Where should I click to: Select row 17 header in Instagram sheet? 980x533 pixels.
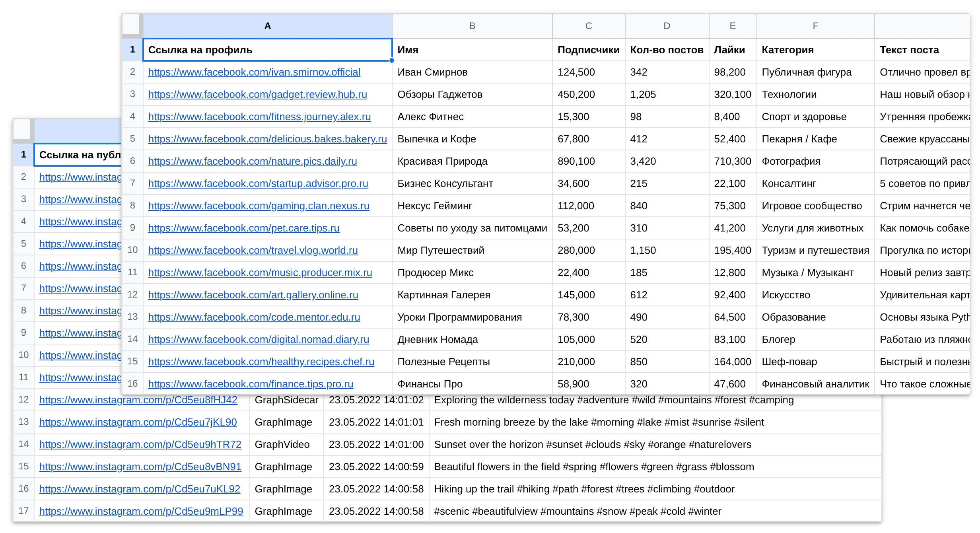(x=23, y=511)
